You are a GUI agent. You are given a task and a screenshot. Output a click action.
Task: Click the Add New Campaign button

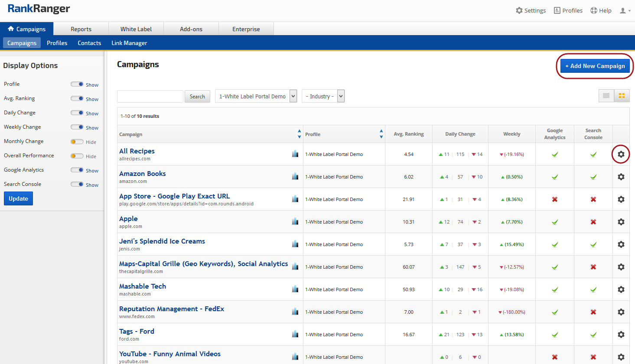tap(595, 66)
